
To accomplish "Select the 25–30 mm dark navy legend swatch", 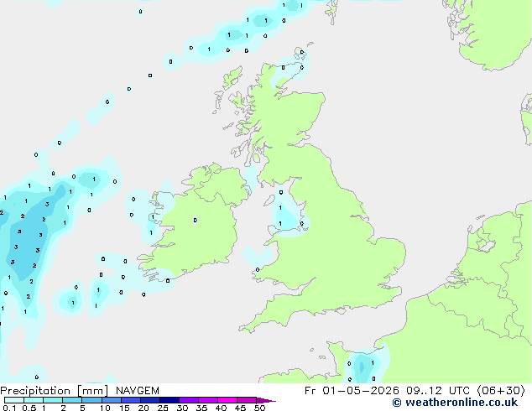I will coord(169,400).
